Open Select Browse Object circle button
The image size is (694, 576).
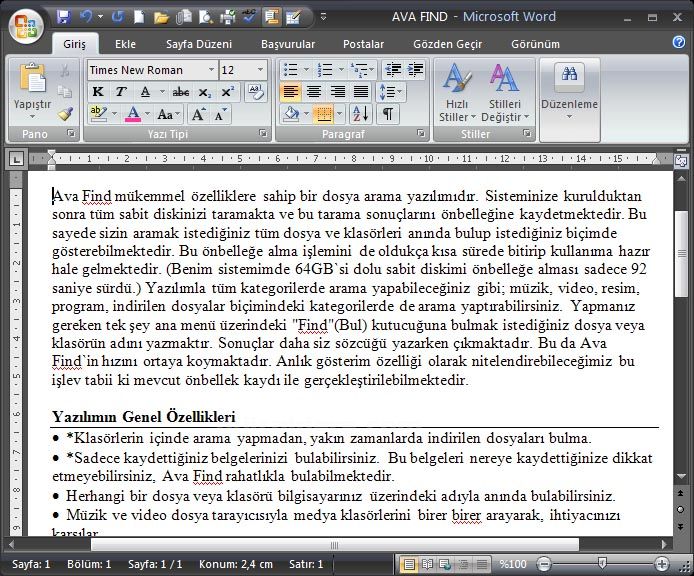(681, 510)
